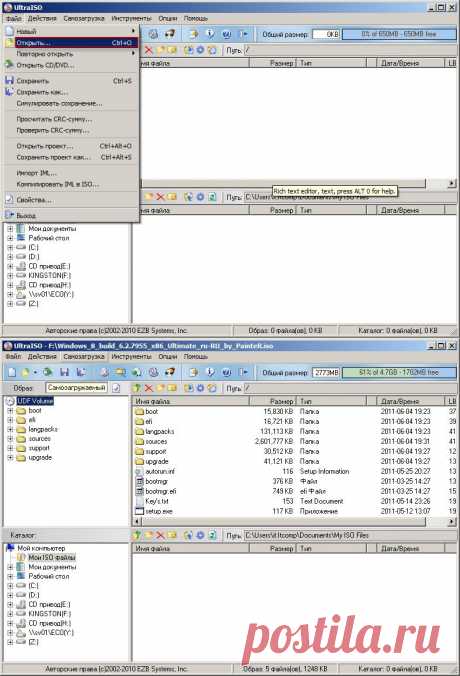Click Дата/Время header in top window image list
The image size is (460, 676).
(410, 63)
